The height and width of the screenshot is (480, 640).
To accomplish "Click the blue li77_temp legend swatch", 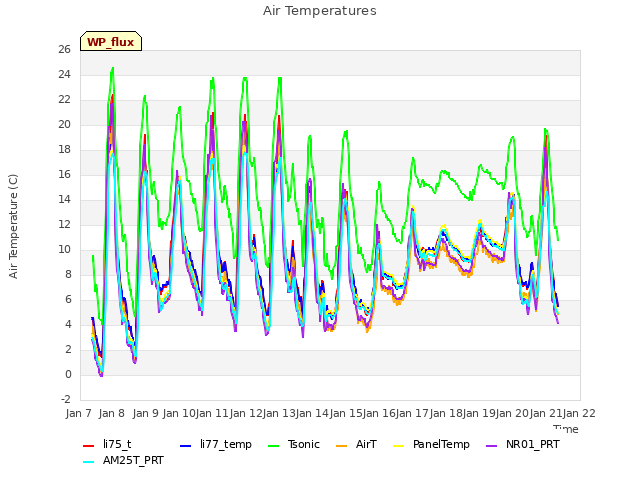I will (186, 446).
